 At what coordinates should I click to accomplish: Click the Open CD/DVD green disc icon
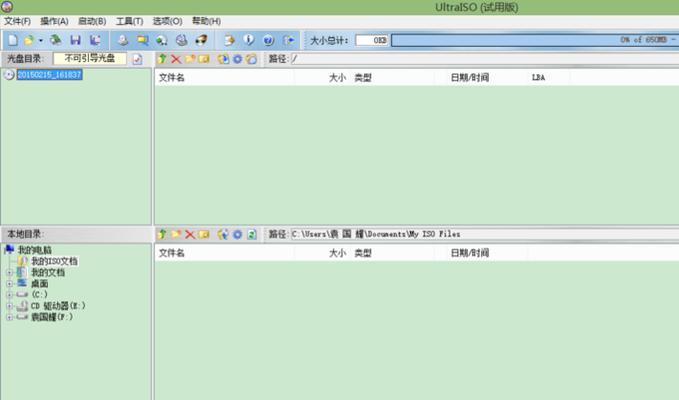[x=55, y=40]
